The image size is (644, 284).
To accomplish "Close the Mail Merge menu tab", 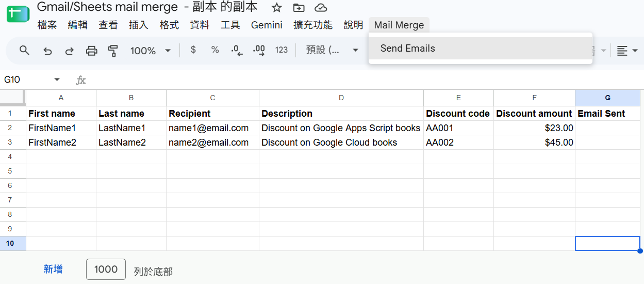I will coord(399,25).
